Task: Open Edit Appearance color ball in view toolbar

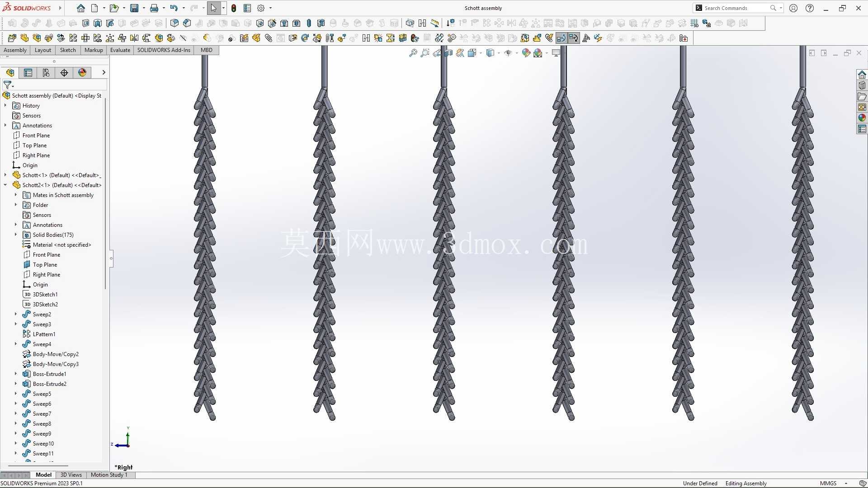Action: (x=526, y=53)
